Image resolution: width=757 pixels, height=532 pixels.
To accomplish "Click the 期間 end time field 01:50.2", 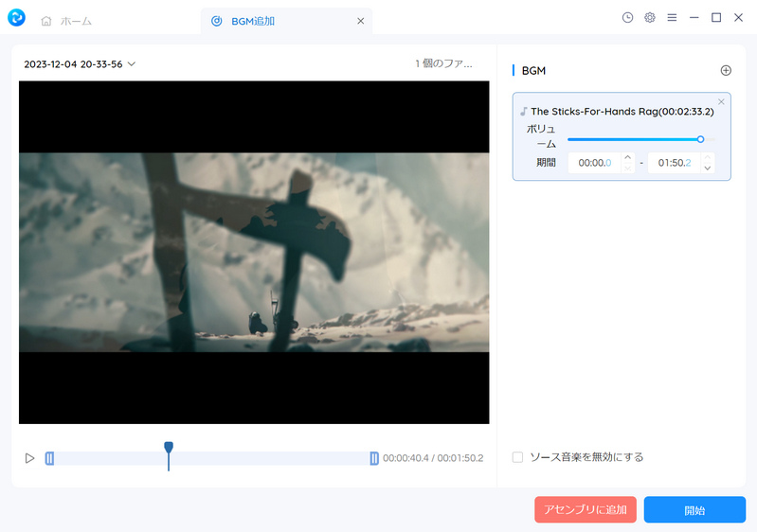I will [x=674, y=163].
